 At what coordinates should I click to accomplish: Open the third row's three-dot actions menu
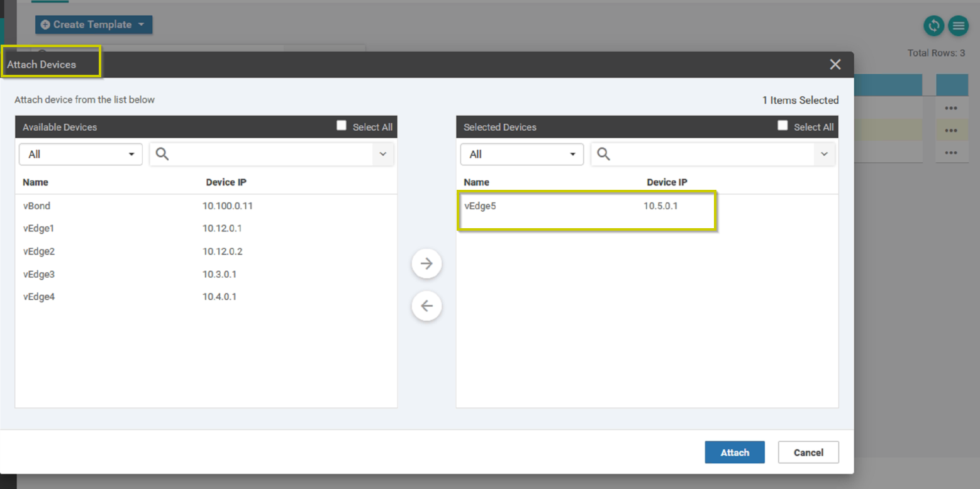click(951, 153)
